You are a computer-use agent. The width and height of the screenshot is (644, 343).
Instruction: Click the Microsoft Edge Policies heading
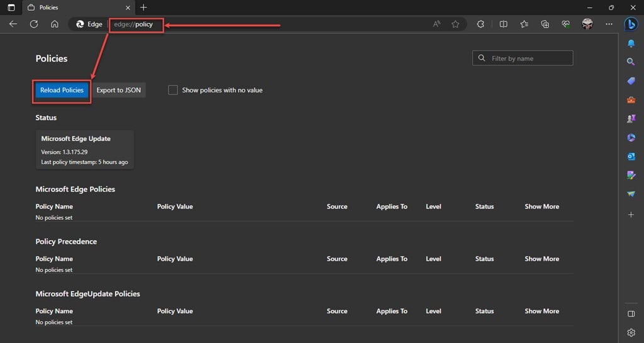[x=75, y=189]
